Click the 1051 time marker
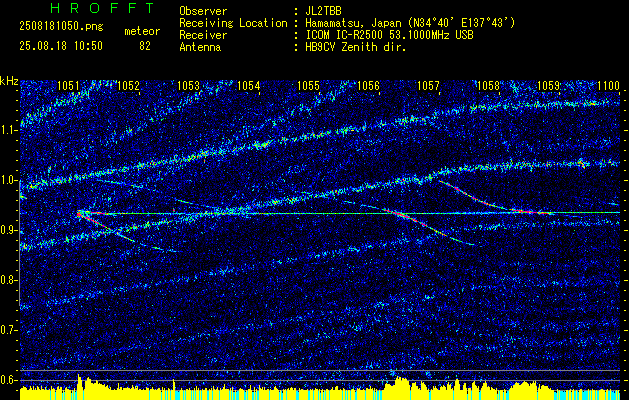The image size is (629, 400). coord(68,85)
